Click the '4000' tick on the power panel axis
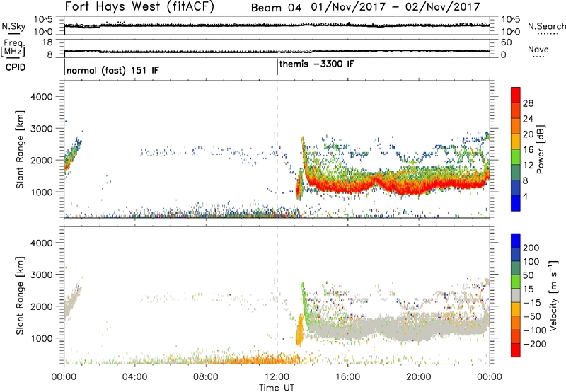 pos(41,97)
